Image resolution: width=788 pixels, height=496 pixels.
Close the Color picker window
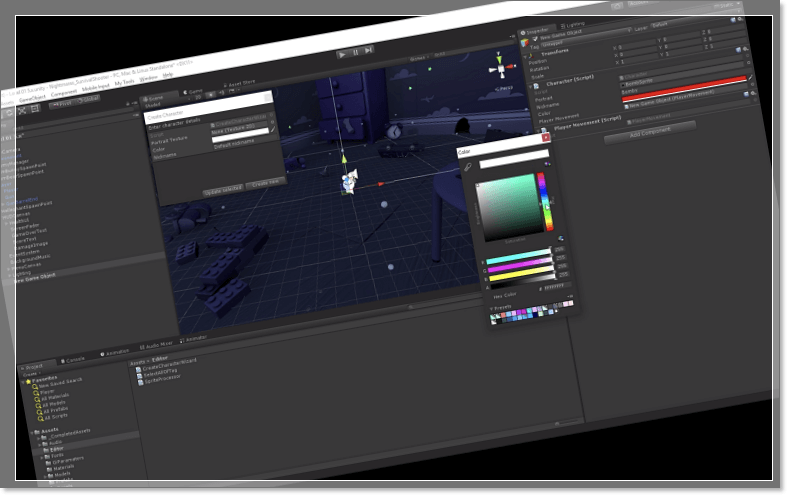click(546, 137)
